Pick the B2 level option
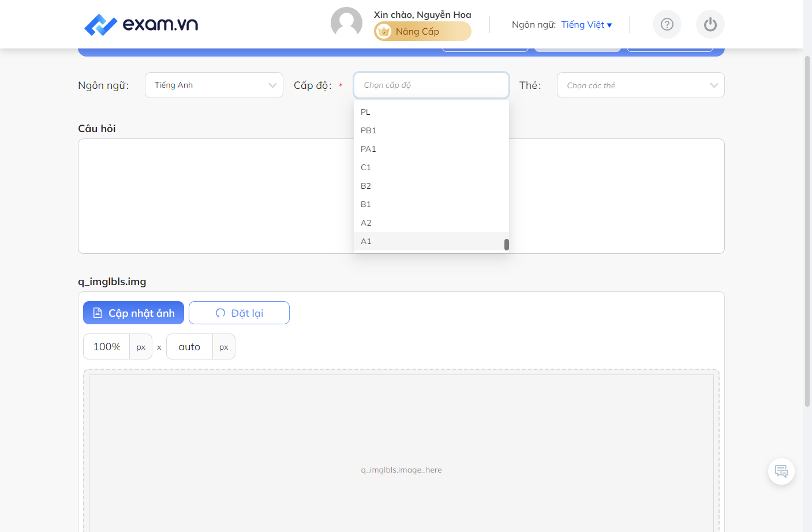Screen dimensions: 812x532 coord(431,186)
